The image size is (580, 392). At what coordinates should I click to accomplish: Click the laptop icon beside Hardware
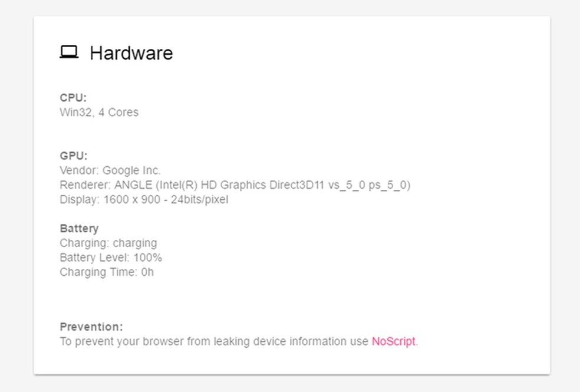[69, 52]
